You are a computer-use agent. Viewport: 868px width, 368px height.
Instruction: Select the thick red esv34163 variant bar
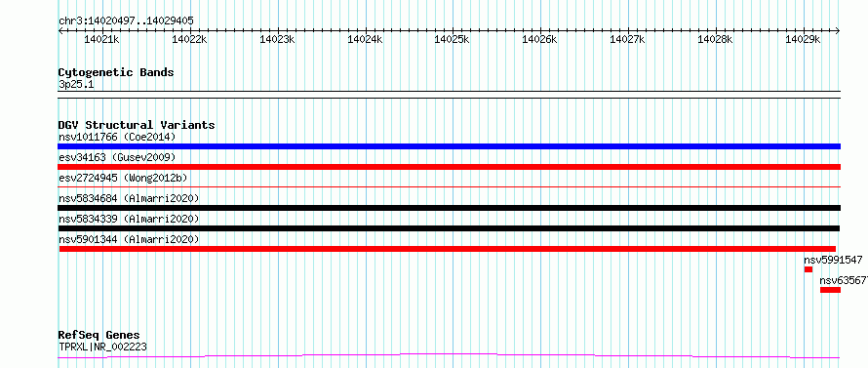tap(449, 167)
